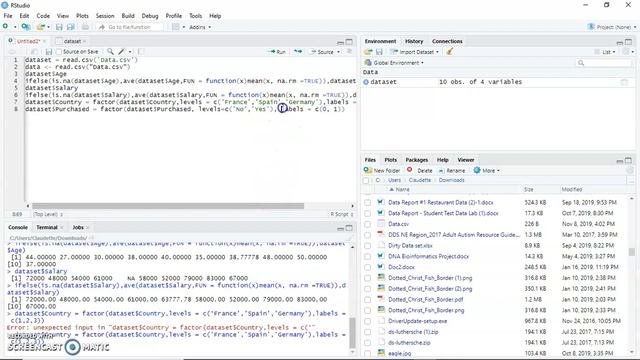Refresh the Environment pane
The image size is (640, 360).
pyautogui.click(x=626, y=52)
